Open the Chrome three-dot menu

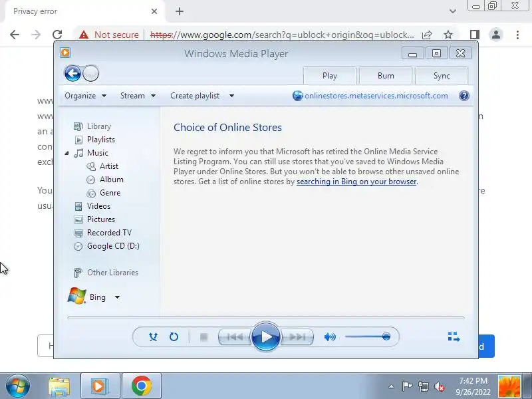tap(517, 35)
